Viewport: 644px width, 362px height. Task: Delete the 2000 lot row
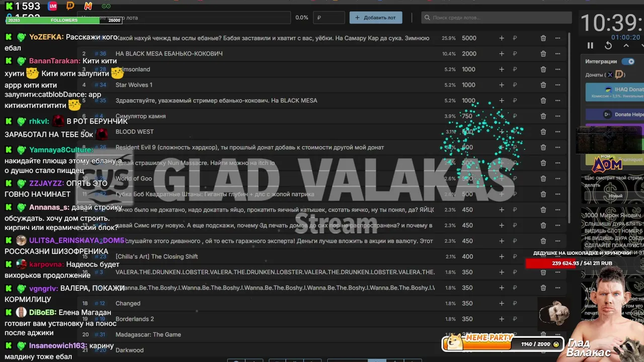point(543,54)
